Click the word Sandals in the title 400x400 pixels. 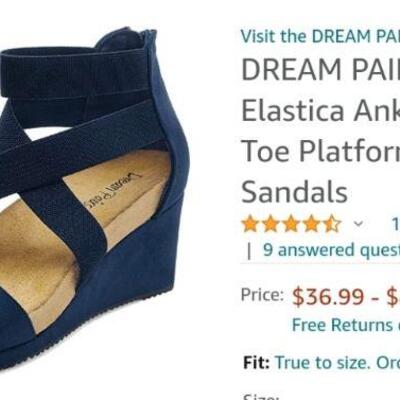(294, 192)
